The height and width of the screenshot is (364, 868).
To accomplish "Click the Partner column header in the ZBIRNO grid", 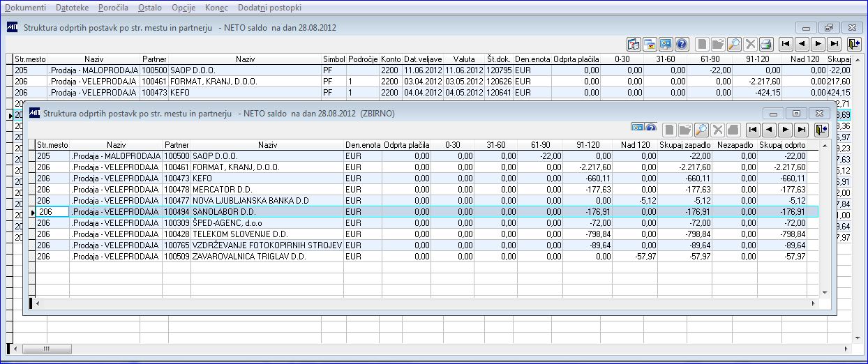I will (176, 144).
